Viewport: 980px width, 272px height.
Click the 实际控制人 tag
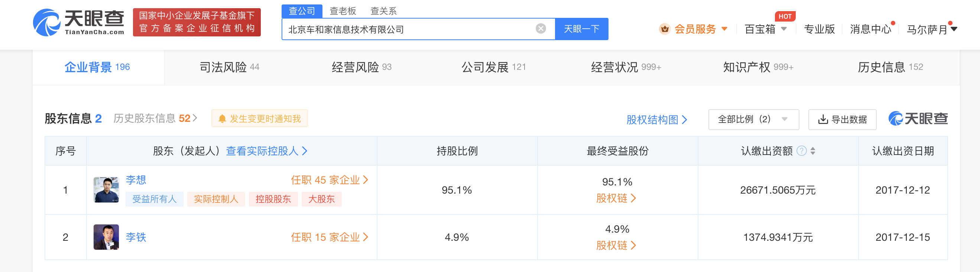tap(216, 199)
